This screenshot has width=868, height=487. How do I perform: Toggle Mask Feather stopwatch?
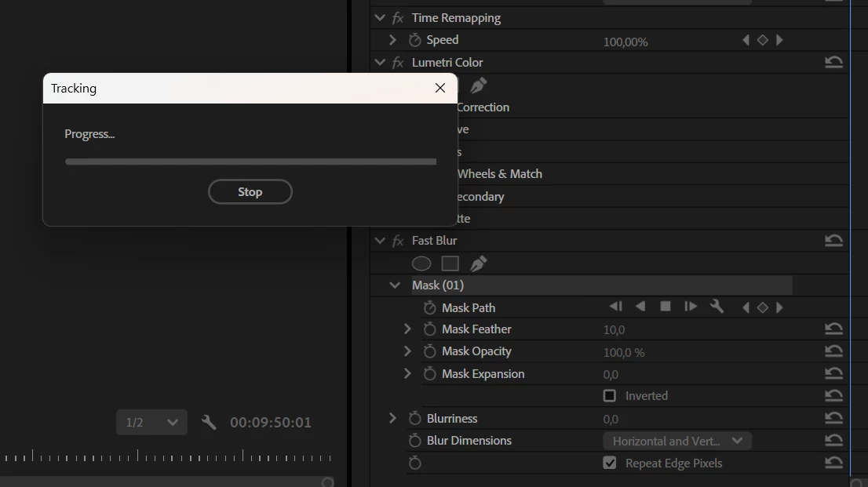point(429,329)
